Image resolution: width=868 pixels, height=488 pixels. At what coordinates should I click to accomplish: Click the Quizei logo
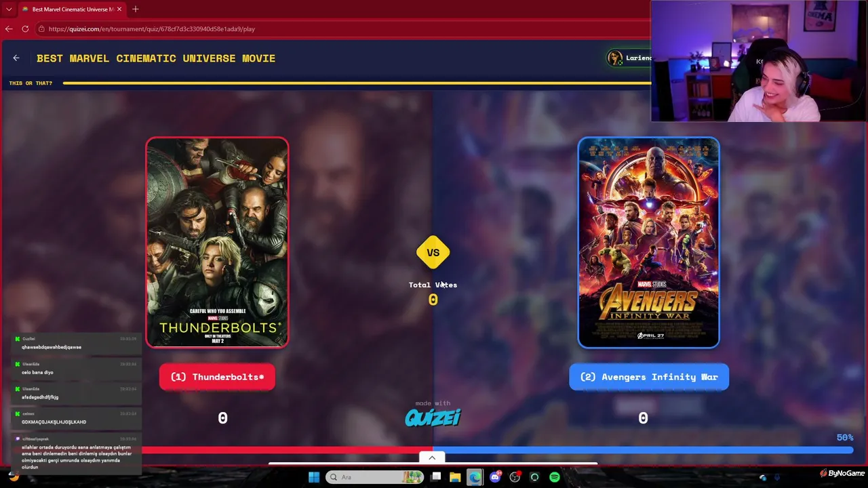click(x=433, y=418)
